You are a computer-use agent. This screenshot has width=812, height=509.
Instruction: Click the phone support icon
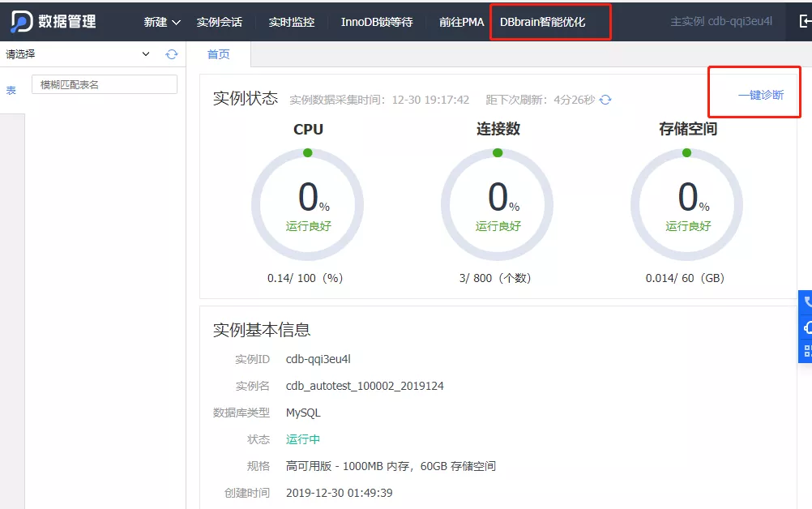[x=806, y=302]
